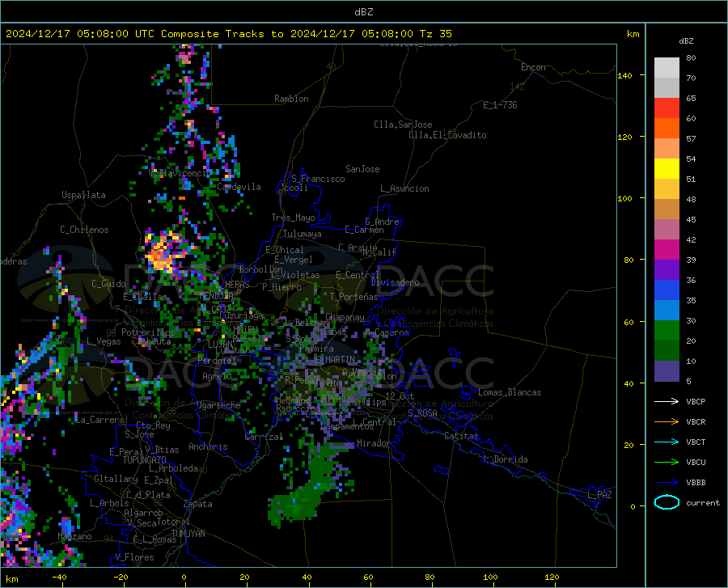Click the 'dBZ' title at top
Screen dimensions: 728x588
point(363,12)
